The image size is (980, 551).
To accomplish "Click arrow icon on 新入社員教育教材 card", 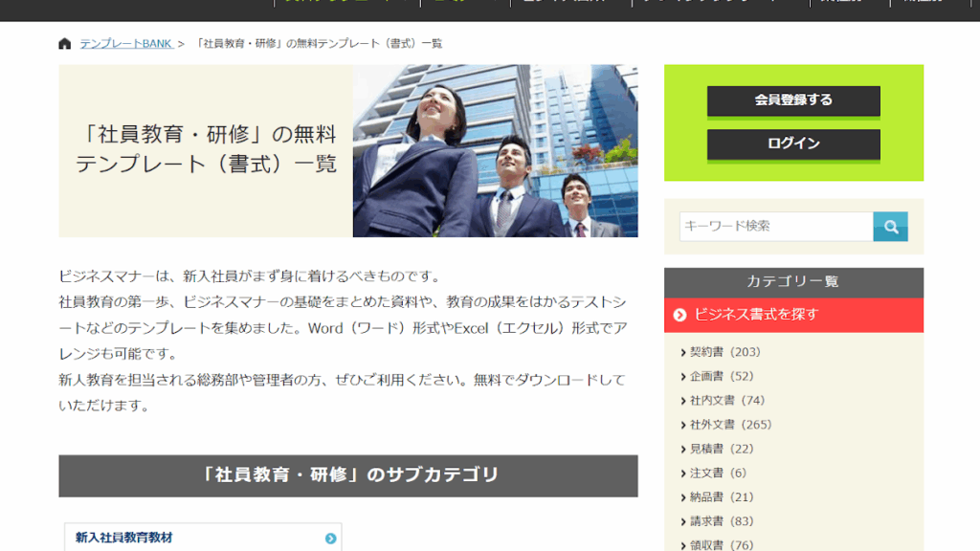I will (x=330, y=539).
